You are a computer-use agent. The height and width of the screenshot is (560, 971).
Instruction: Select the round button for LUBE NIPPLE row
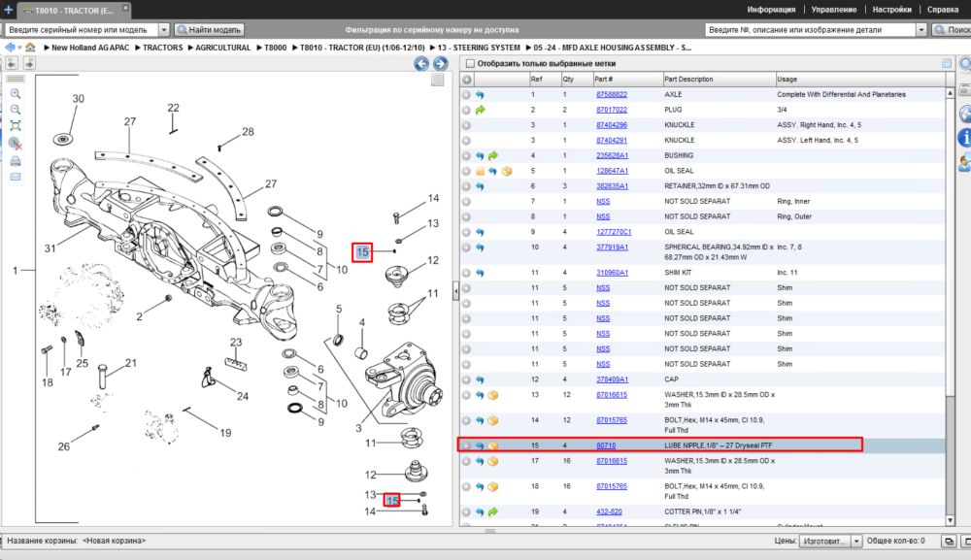(466, 445)
